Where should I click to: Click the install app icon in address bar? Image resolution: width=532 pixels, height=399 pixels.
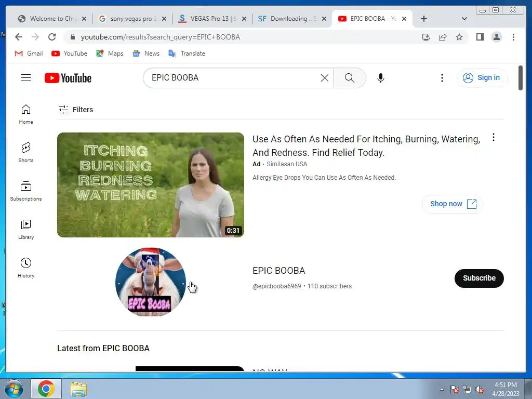coord(426,37)
